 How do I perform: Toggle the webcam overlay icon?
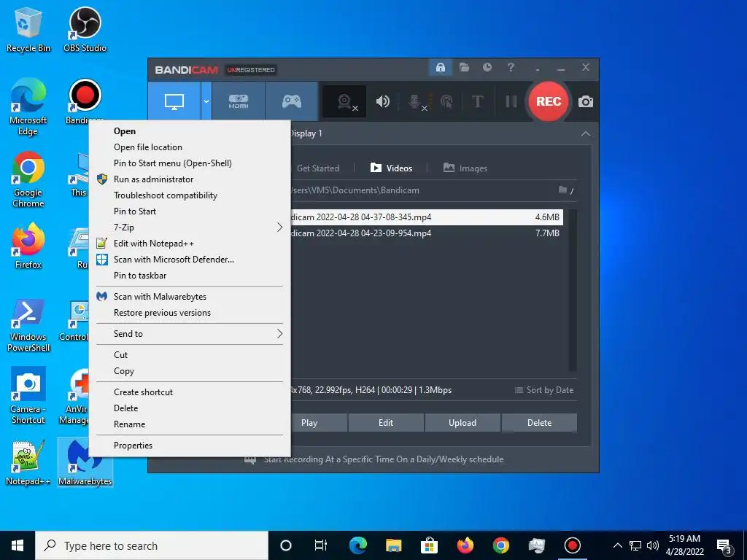pyautogui.click(x=344, y=101)
